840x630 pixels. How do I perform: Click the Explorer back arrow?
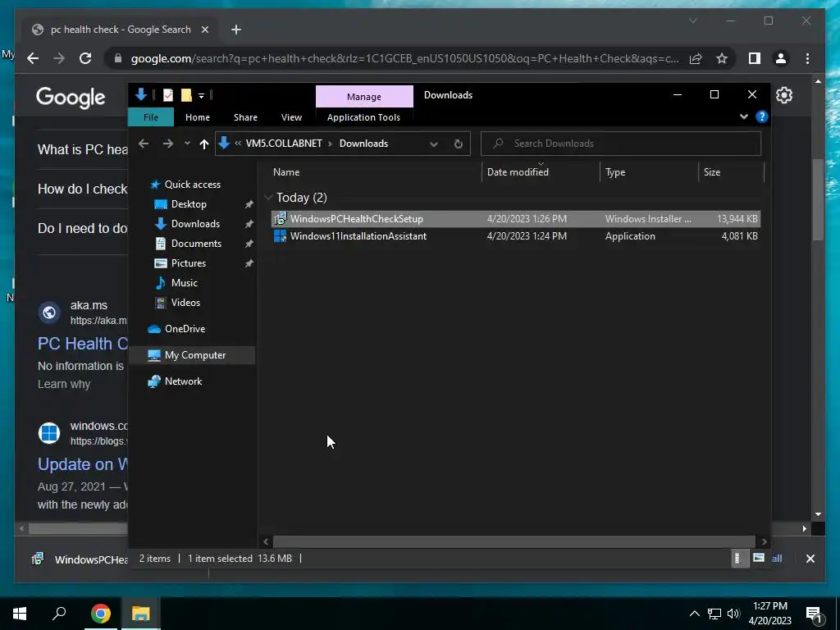[143, 144]
